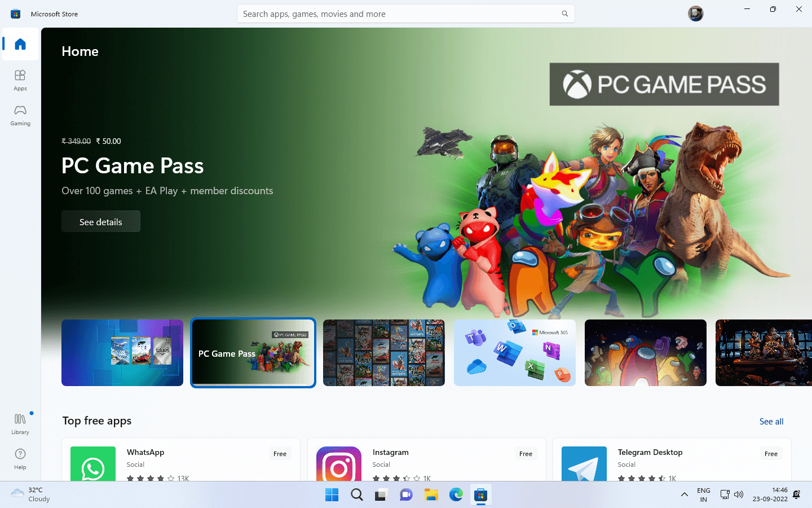Open the volume control in the tray

[x=739, y=495]
